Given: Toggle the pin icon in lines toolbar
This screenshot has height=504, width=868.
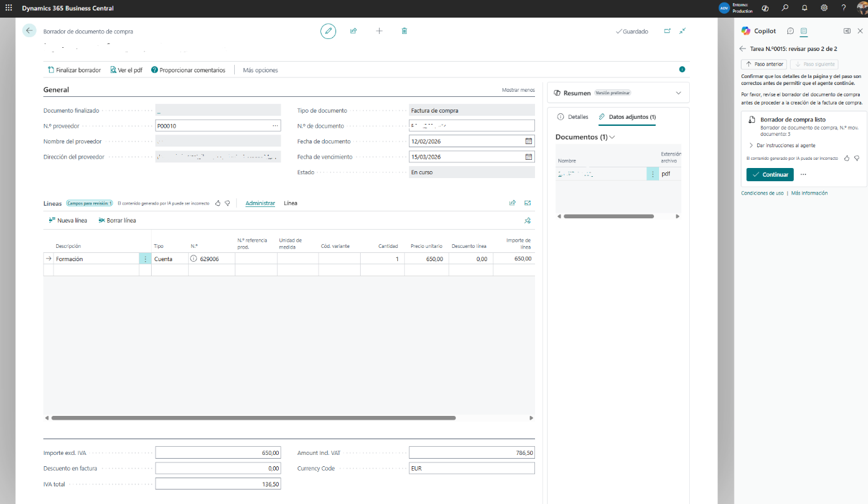Looking at the screenshot, I should point(527,221).
